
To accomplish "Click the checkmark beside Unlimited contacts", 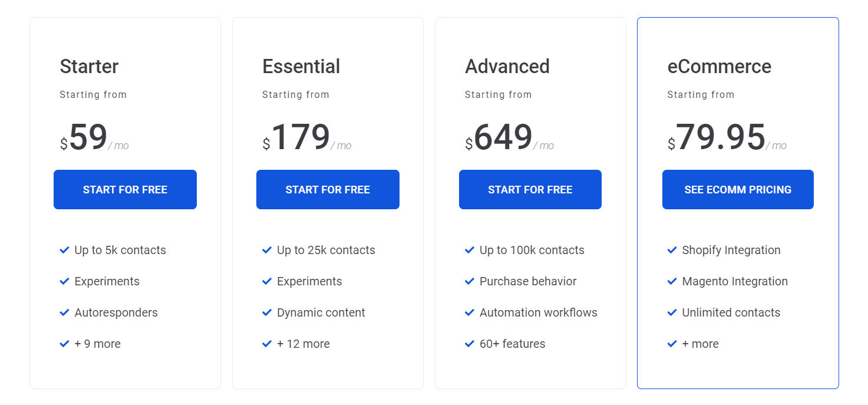I will point(672,312).
